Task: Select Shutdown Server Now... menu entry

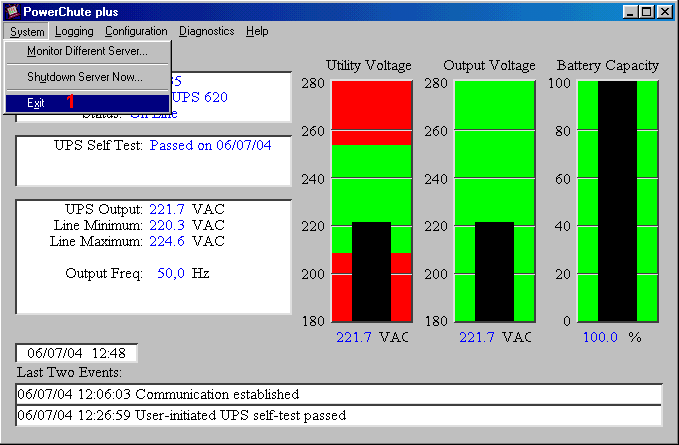Action: click(87, 77)
